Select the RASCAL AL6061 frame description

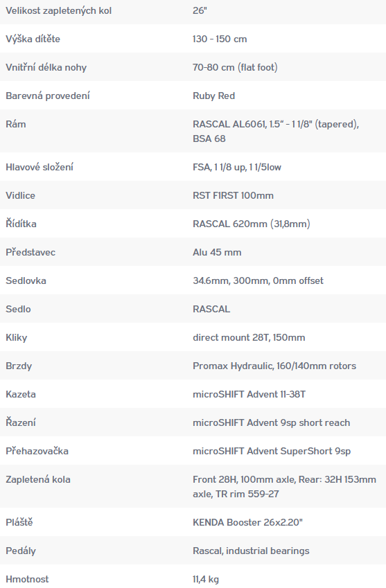tap(276, 132)
